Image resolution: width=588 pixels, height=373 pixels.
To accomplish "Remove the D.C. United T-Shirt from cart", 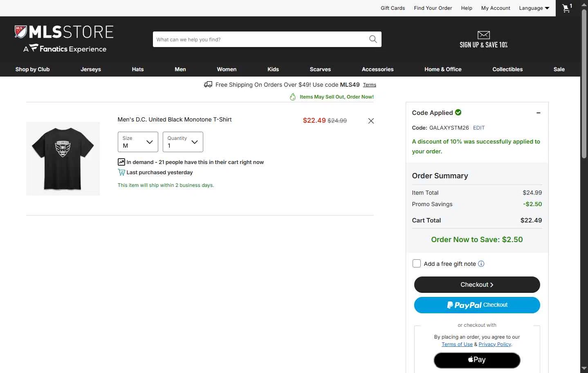I will tap(371, 121).
